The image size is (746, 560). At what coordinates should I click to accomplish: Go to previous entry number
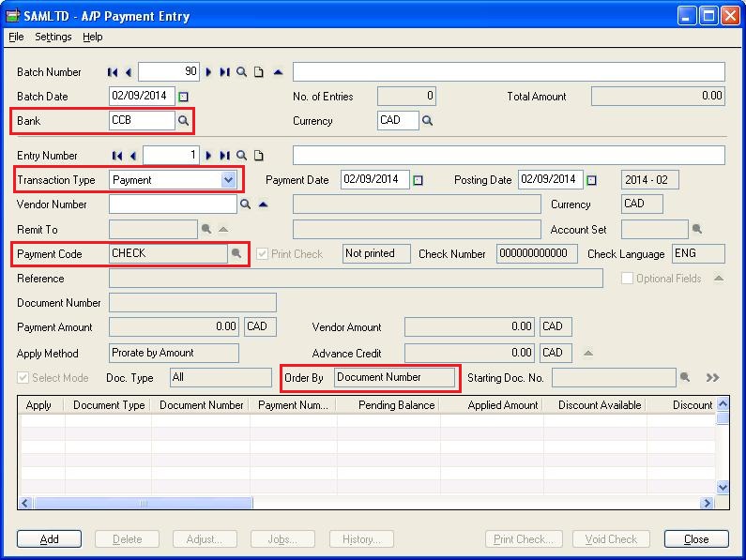133,156
